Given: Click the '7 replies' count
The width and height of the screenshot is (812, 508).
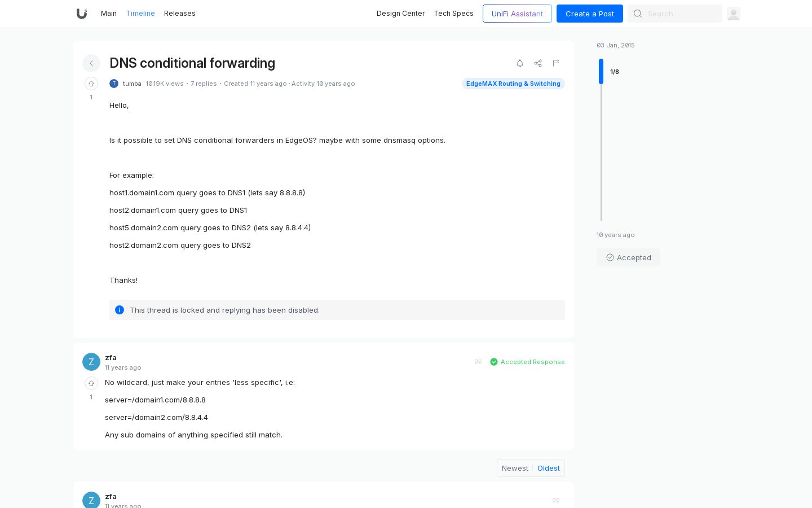Looking at the screenshot, I should 204,84.
